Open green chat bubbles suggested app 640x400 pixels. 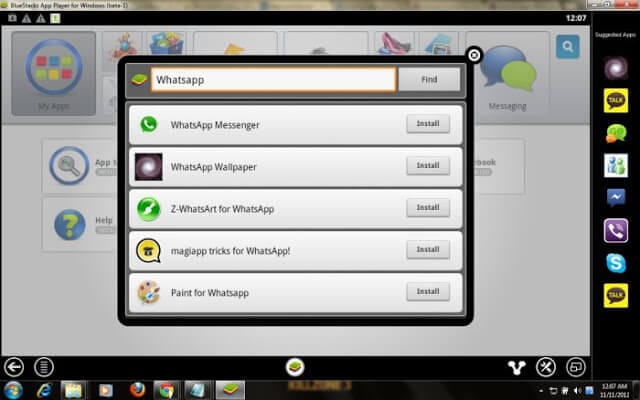click(616, 133)
